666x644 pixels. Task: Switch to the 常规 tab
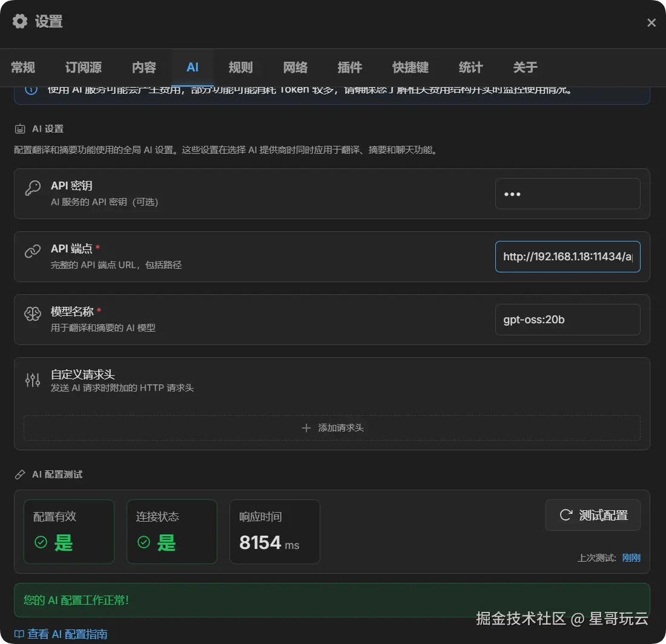point(23,67)
